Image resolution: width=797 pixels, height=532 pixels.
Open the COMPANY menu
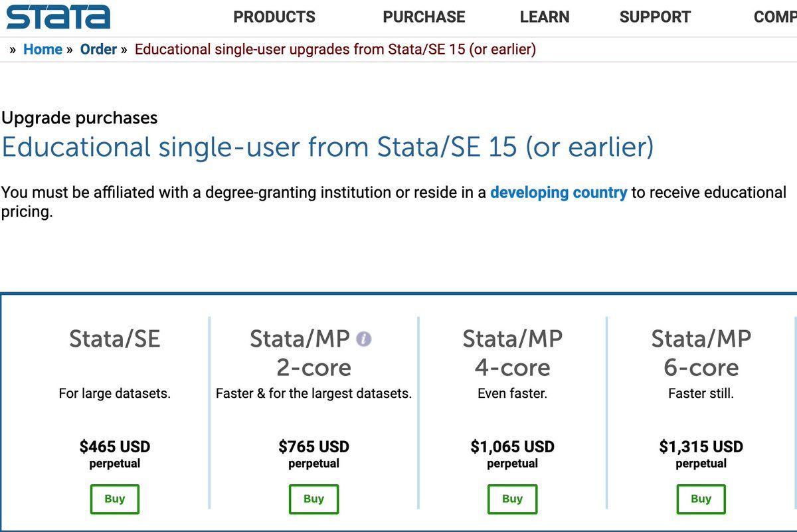(x=776, y=17)
